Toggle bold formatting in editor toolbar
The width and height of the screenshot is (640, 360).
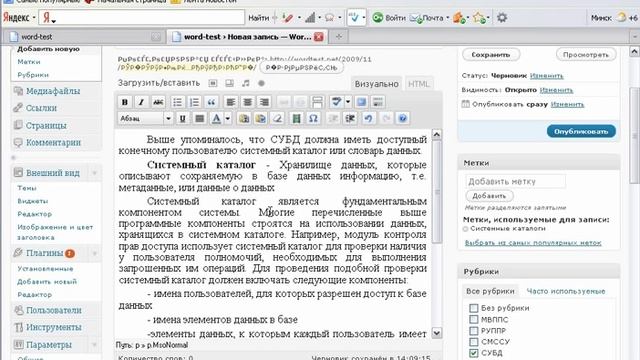click(124, 102)
